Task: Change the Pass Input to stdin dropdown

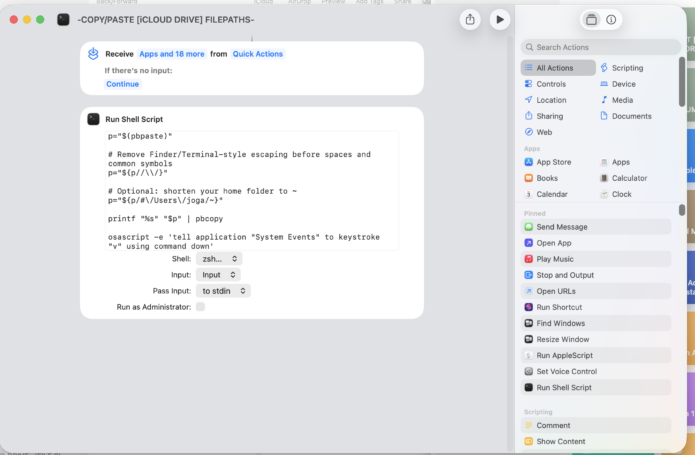Action: coord(223,291)
